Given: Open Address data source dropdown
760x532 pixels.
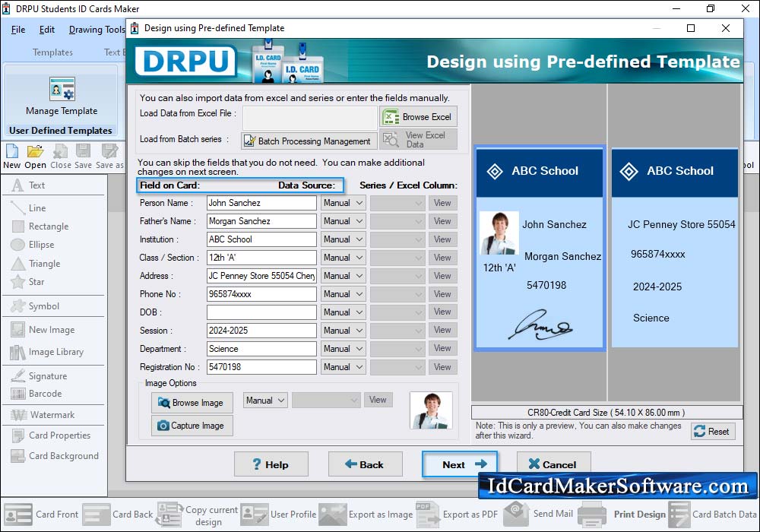Looking at the screenshot, I should pyautogui.click(x=344, y=276).
